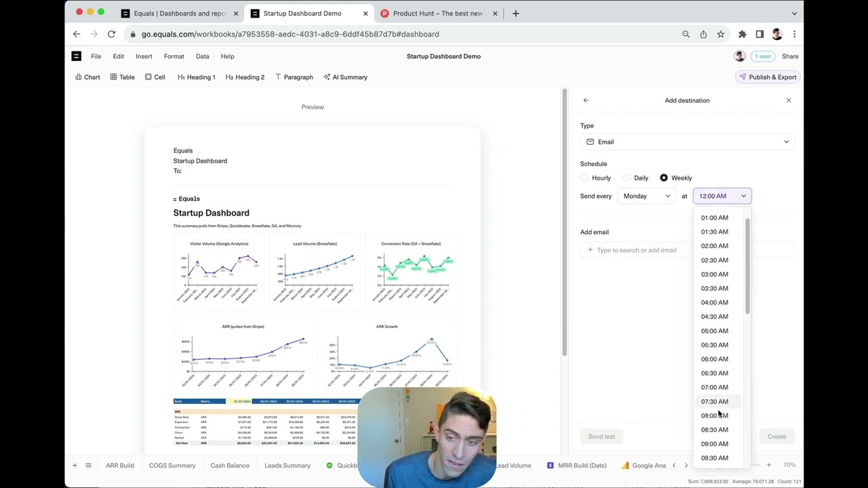Open a new browser tab

[515, 13]
